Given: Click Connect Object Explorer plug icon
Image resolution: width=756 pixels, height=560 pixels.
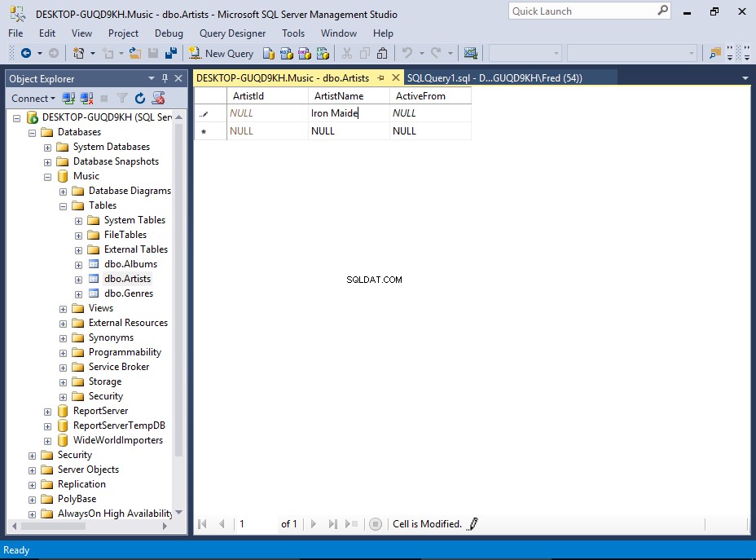Looking at the screenshot, I should coord(68,99).
